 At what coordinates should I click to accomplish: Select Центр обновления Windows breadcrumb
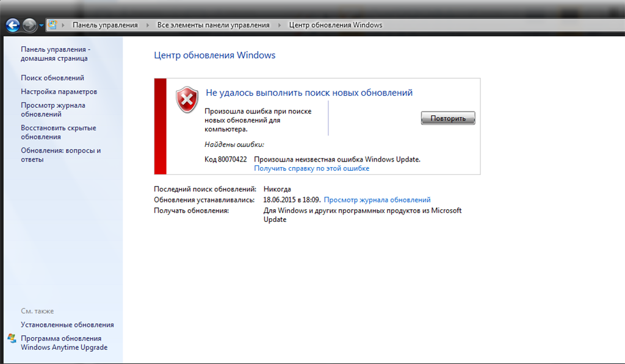pyautogui.click(x=336, y=25)
